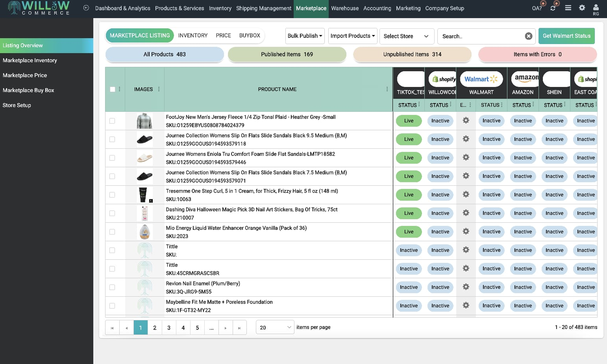The height and width of the screenshot is (364, 607).
Task: Change items per page dropdown showing 20
Action: click(x=275, y=327)
